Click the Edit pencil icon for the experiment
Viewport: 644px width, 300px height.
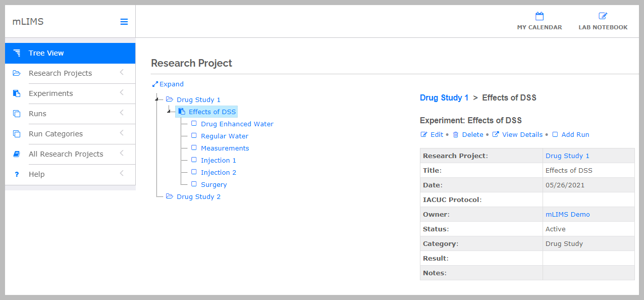coord(424,135)
